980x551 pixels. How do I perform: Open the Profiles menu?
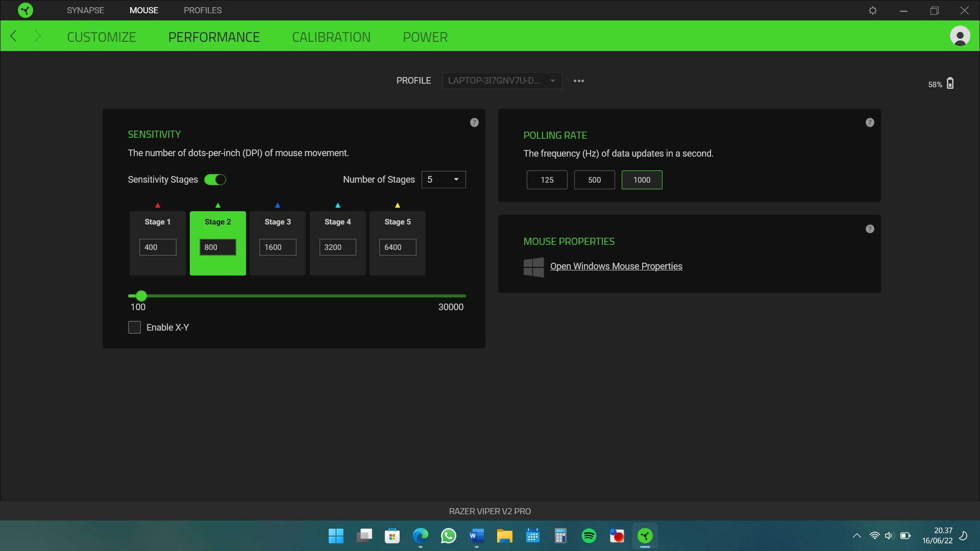[202, 10]
